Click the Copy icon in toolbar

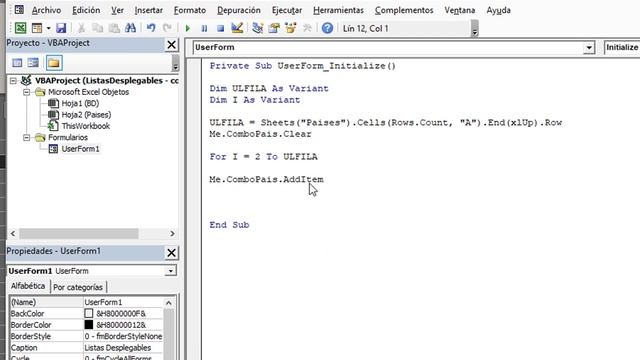[x=98, y=28]
